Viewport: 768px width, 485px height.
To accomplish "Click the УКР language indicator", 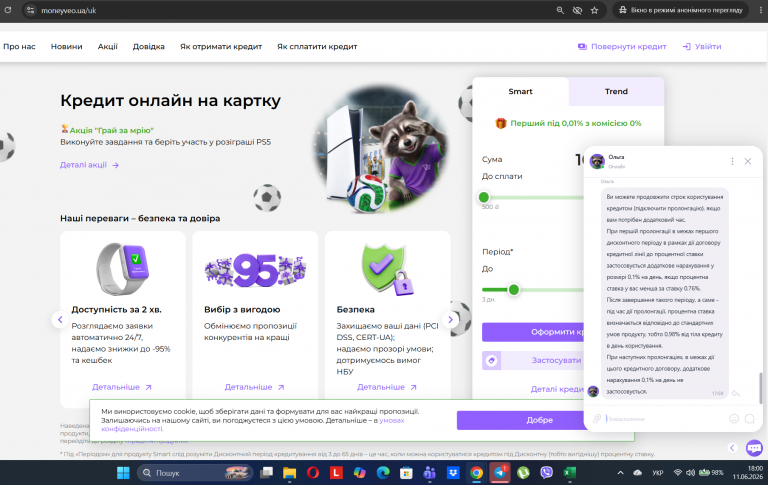I will tap(658, 473).
